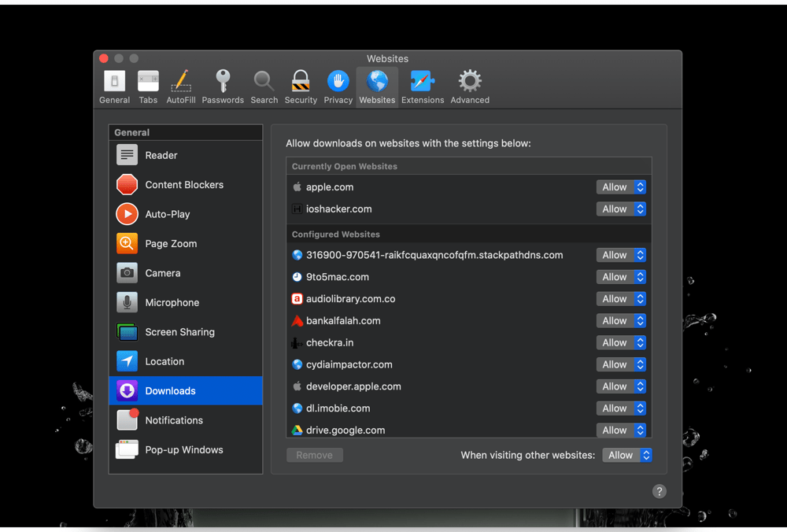Viewport: 787px width, 532px height.
Task: Click the favicon beside ioshacker.com
Action: 297,209
